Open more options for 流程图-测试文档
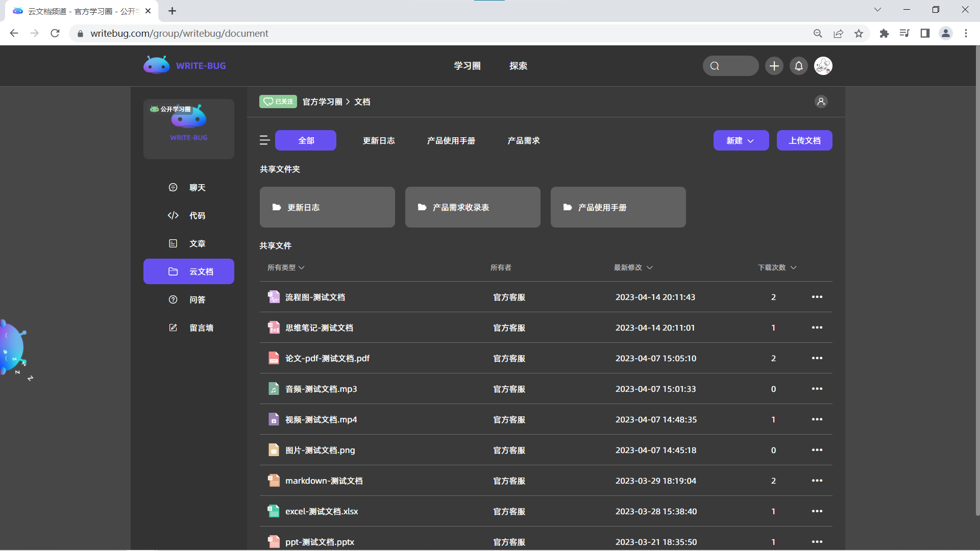The image size is (980, 551). click(x=817, y=297)
